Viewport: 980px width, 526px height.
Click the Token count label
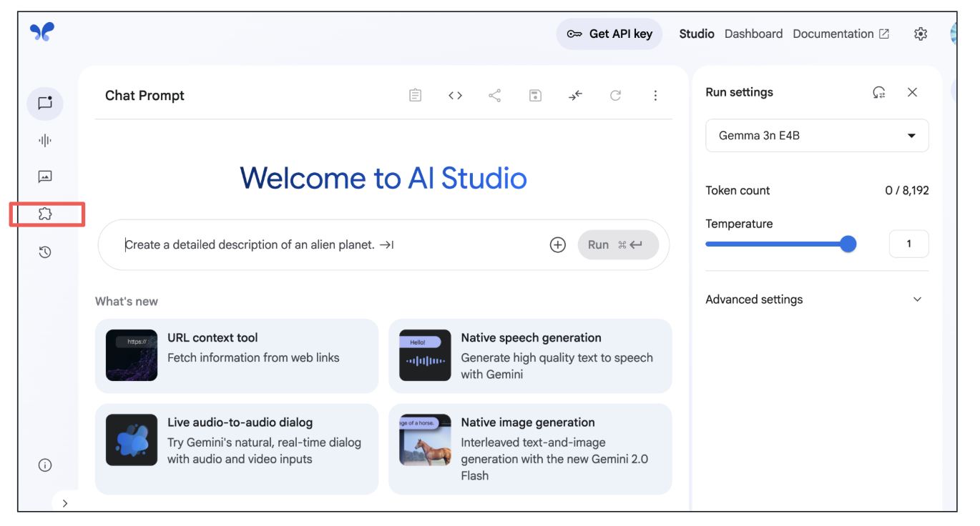738,190
